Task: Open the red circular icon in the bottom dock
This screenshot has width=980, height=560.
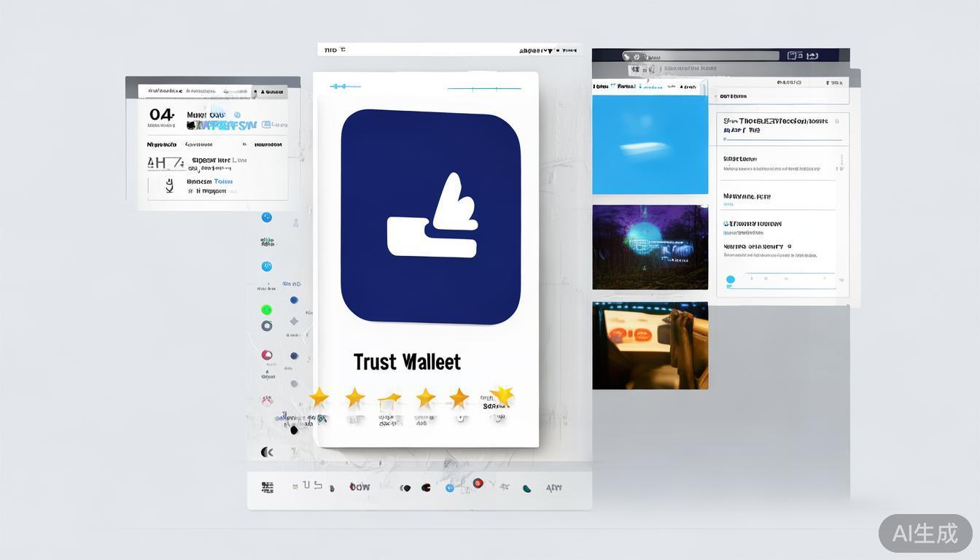Action: tap(479, 483)
